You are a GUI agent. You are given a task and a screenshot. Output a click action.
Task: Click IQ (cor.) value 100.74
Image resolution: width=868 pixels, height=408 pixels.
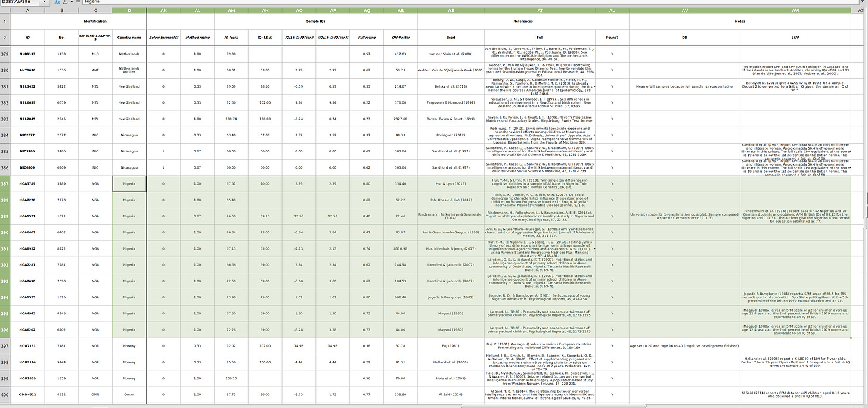[x=231, y=119]
